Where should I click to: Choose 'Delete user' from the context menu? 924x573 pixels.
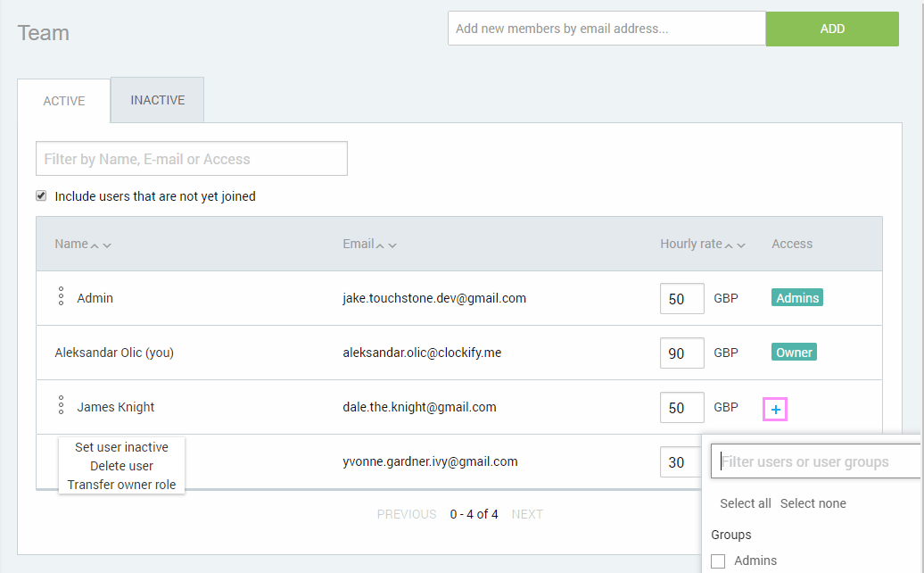pyautogui.click(x=121, y=466)
